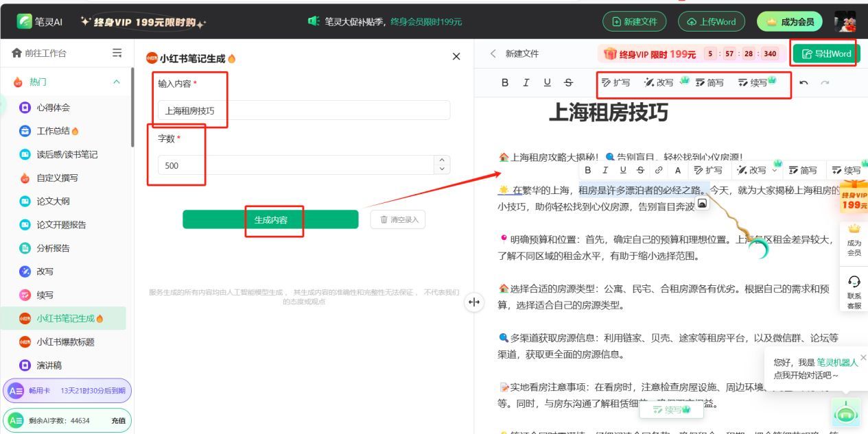The image size is (868, 434).
Task: Open 联系客服 on the right rail
Action: coord(854,293)
